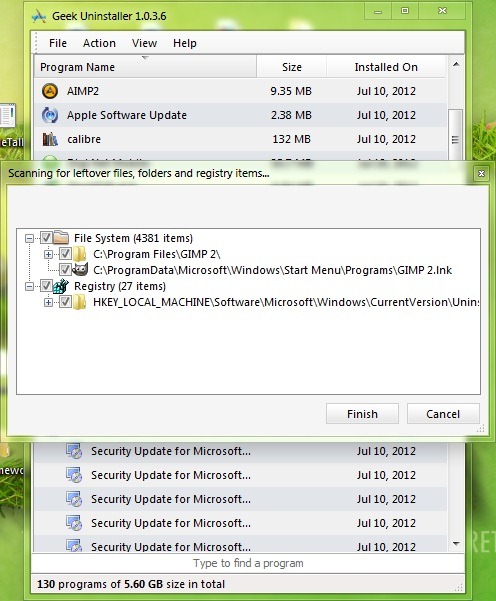
Task: Click the Registry cube icon
Action: 61,286
